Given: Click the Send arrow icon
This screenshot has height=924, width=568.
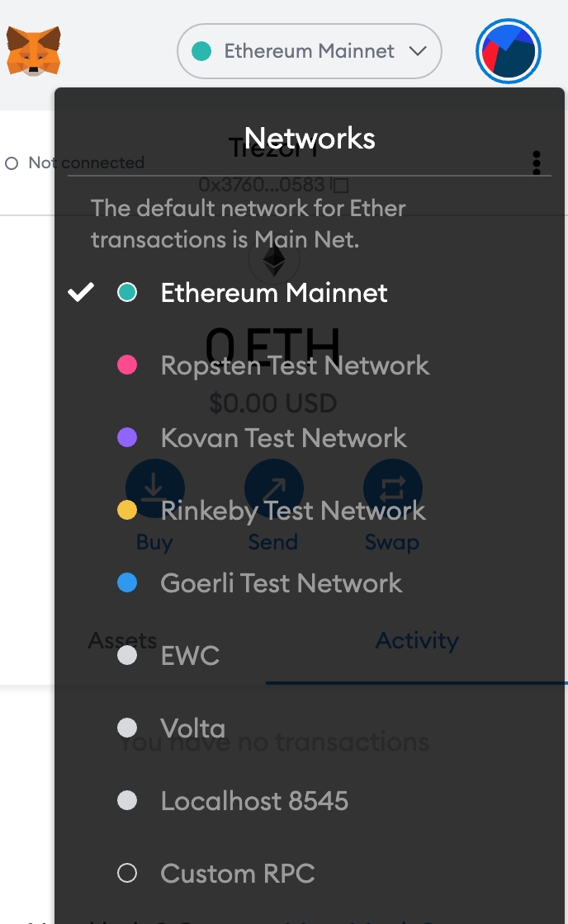Looking at the screenshot, I should [x=274, y=489].
